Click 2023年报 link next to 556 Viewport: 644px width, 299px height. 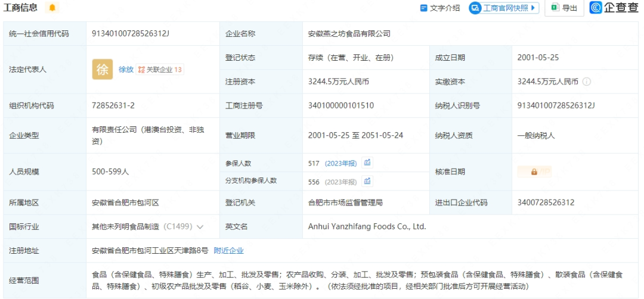341,182
